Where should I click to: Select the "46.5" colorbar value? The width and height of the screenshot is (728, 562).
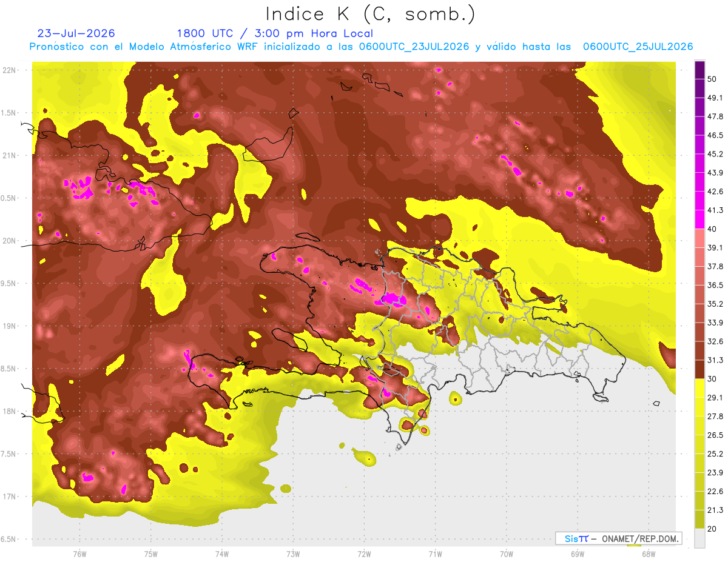tap(715, 135)
